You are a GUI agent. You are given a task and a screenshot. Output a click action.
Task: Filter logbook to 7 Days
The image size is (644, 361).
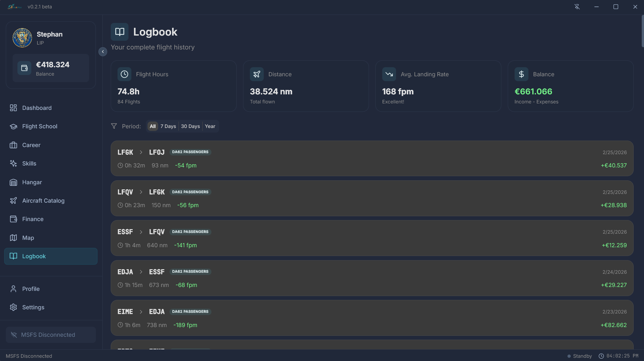[x=168, y=126]
